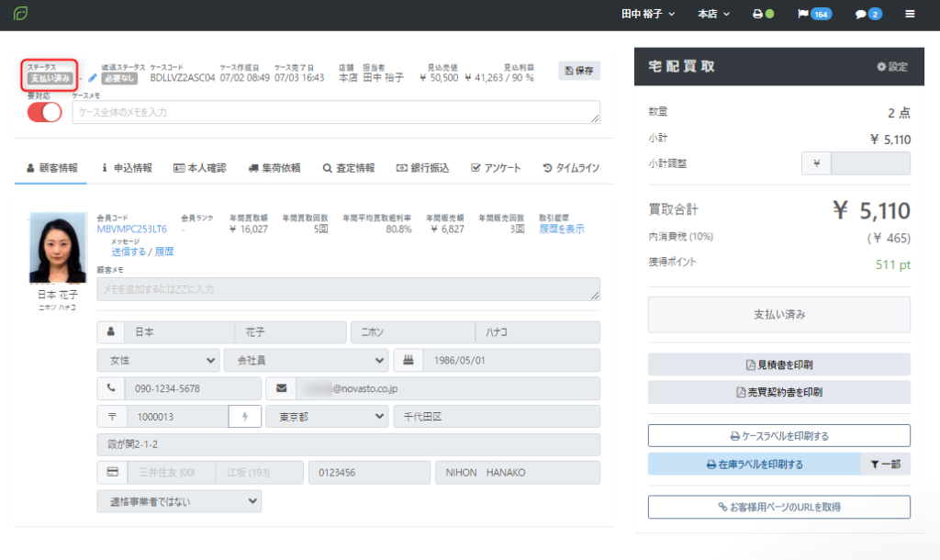This screenshot has width=940, height=560.
Task: Click the green leaf logo icon
Action: click(20, 15)
